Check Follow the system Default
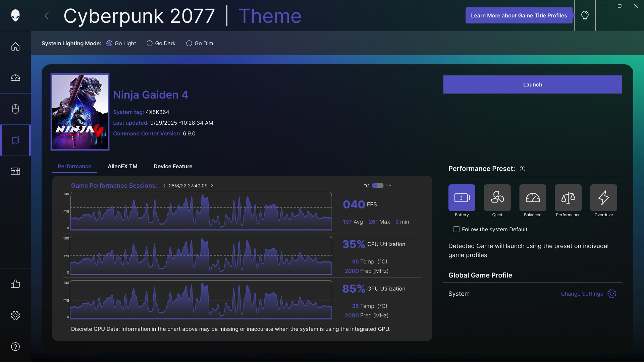This screenshot has height=362, width=644. point(457,230)
